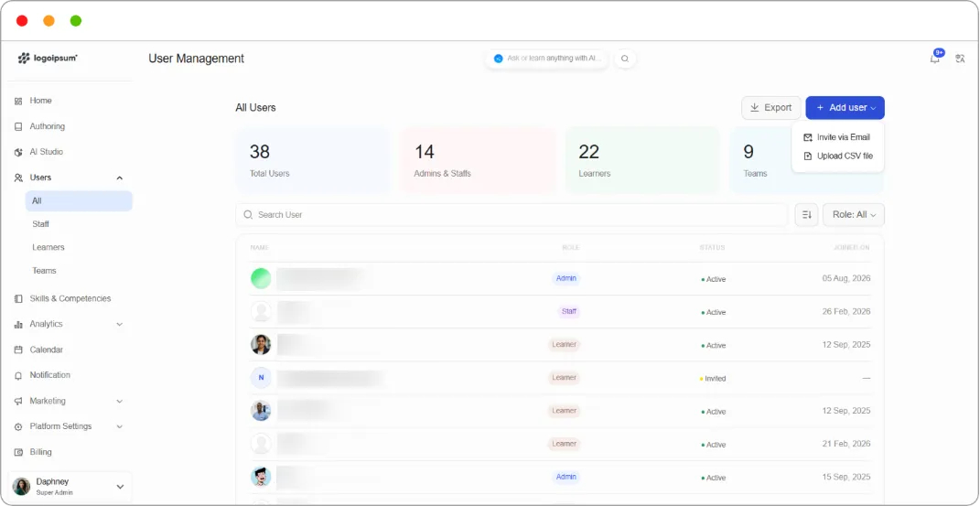The image size is (980, 506).
Task: Click Daphney's profile avatar
Action: coord(21,487)
